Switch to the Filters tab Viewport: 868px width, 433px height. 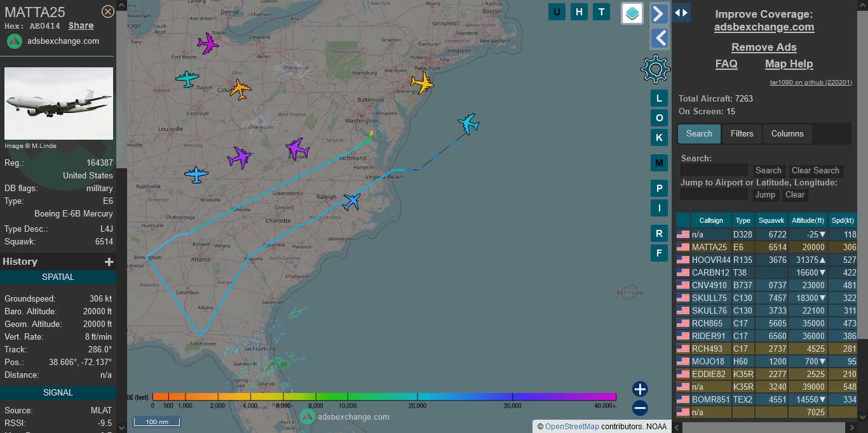coord(742,134)
